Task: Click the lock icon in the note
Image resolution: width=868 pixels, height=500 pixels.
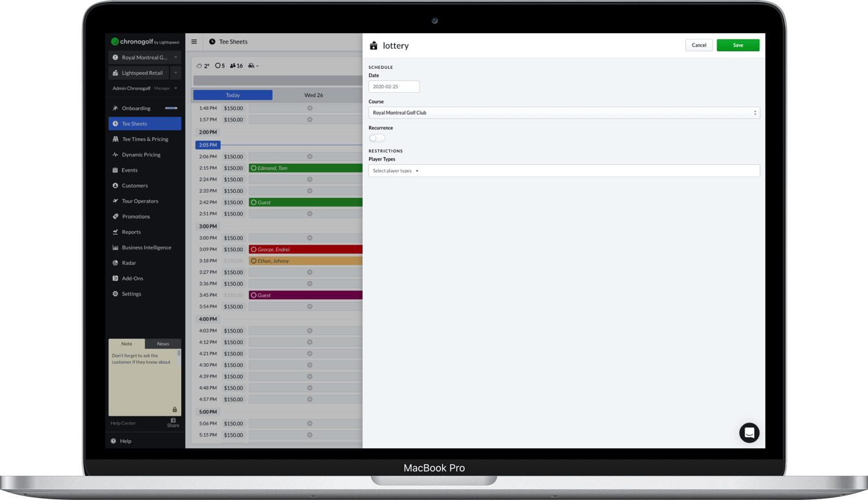Action: tap(174, 410)
